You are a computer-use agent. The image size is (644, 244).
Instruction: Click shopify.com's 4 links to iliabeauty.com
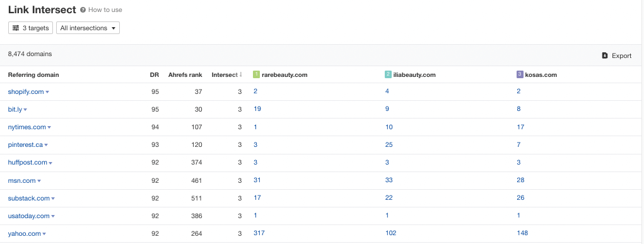pyautogui.click(x=387, y=91)
